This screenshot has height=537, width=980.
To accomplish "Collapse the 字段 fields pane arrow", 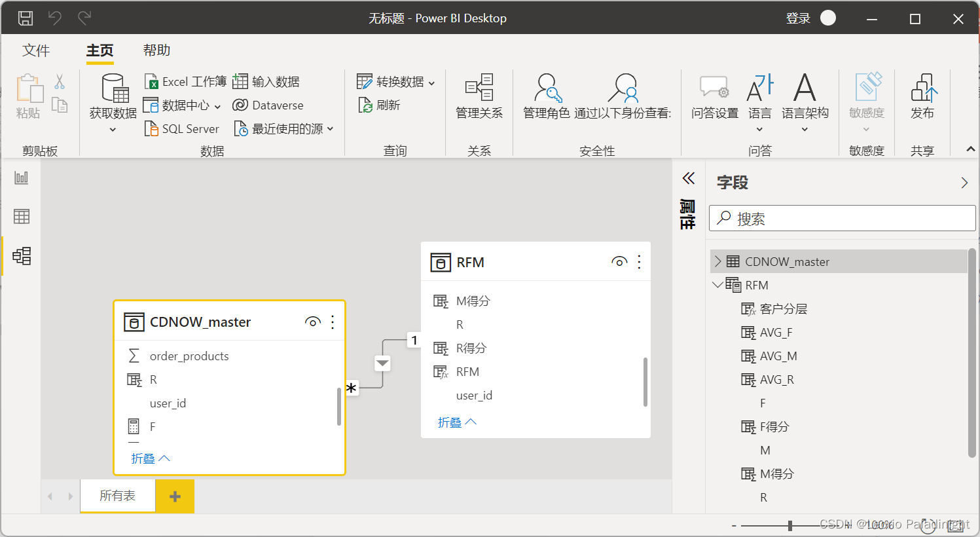I will (x=964, y=183).
